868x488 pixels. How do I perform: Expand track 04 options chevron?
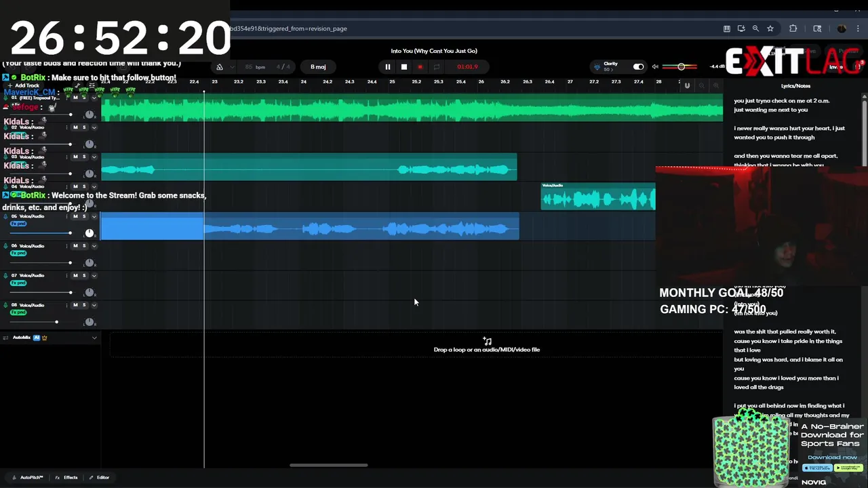94,186
